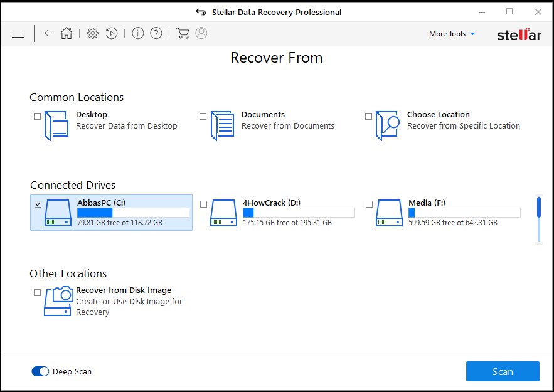Viewport: 554px width, 392px height.
Task: Open the Home screen icon
Action: click(66, 33)
